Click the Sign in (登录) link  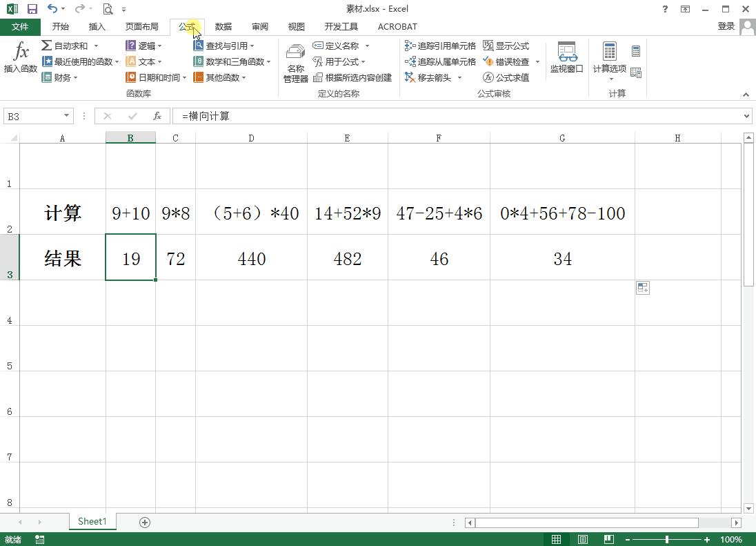(726, 26)
